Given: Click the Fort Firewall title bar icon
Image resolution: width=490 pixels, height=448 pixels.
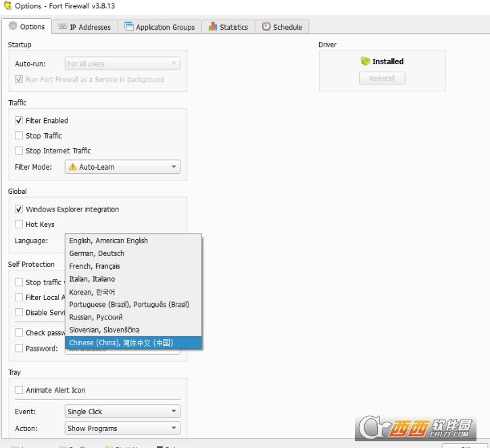Looking at the screenshot, I should pyautogui.click(x=7, y=5).
